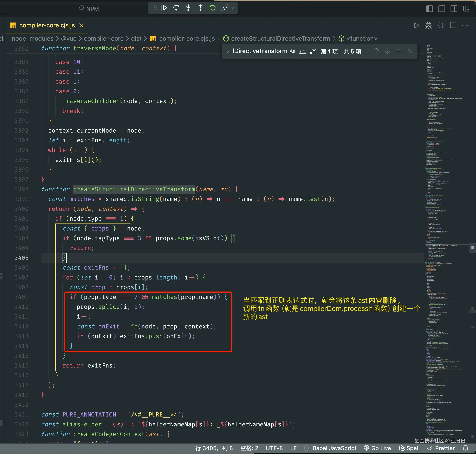Open notifications bell in status bar
Viewport: 476px width, 454px height.
(x=465, y=448)
